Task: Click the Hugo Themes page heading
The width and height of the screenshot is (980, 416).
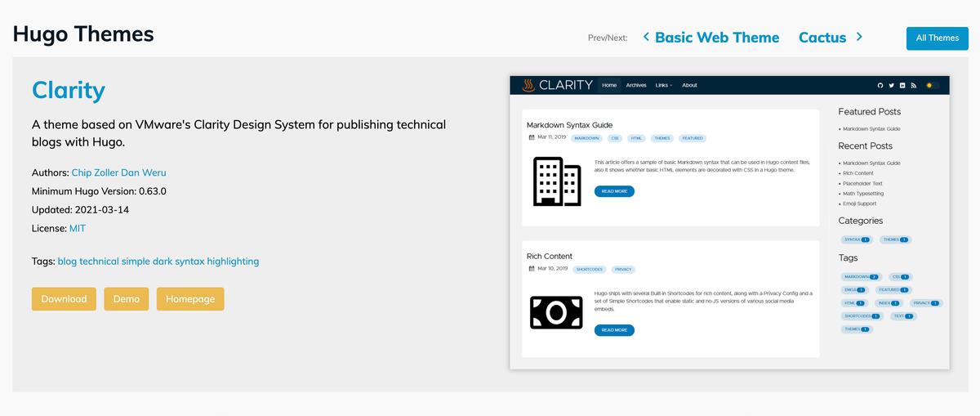Action: coord(83,34)
